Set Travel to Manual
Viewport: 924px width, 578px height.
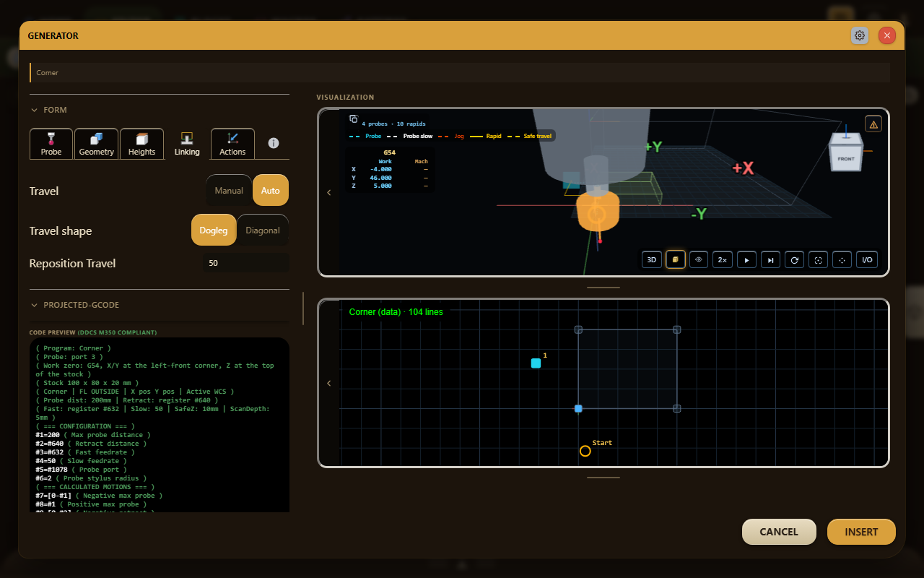[229, 191]
